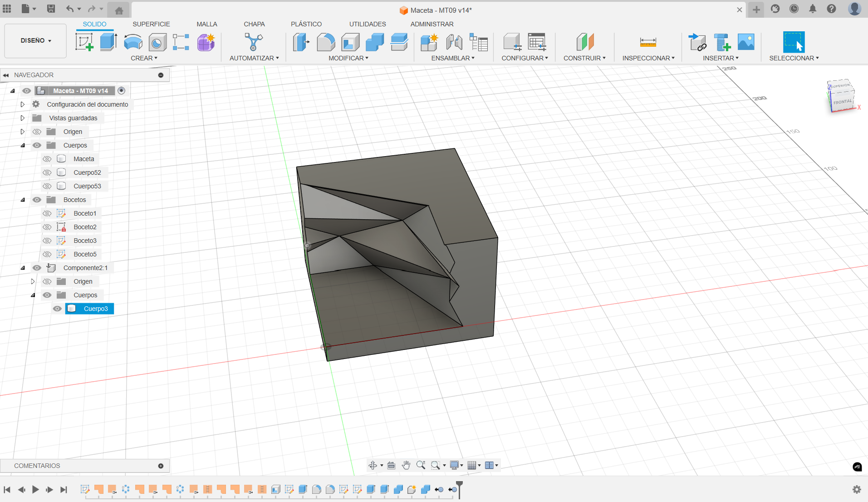Open the INSERTAR menu
This screenshot has height=502, width=868.
coord(721,58)
